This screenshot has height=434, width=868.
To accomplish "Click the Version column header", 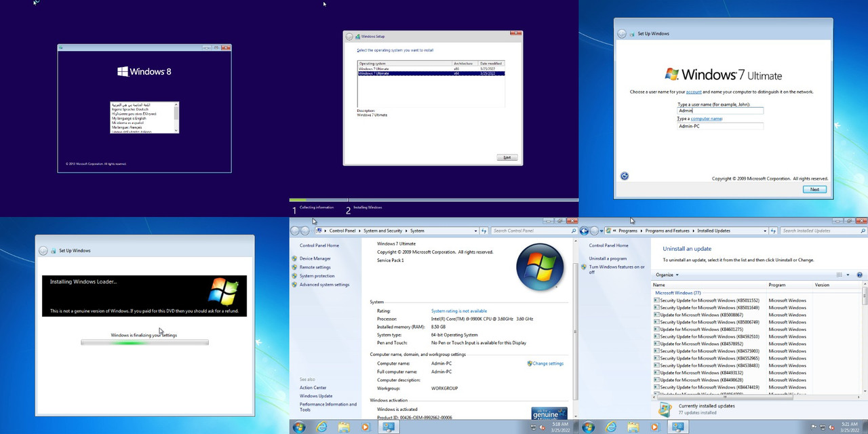I will [837, 285].
